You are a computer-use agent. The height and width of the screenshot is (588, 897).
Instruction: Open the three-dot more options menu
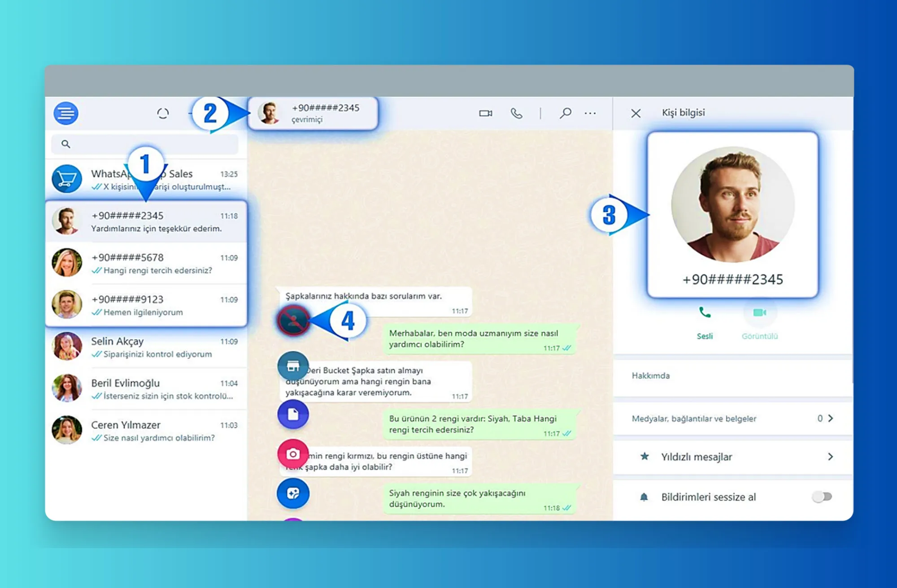590,113
